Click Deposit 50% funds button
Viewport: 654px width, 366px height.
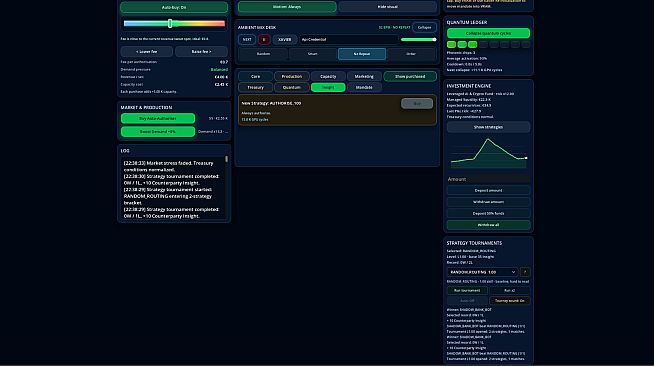pyautogui.click(x=488, y=213)
